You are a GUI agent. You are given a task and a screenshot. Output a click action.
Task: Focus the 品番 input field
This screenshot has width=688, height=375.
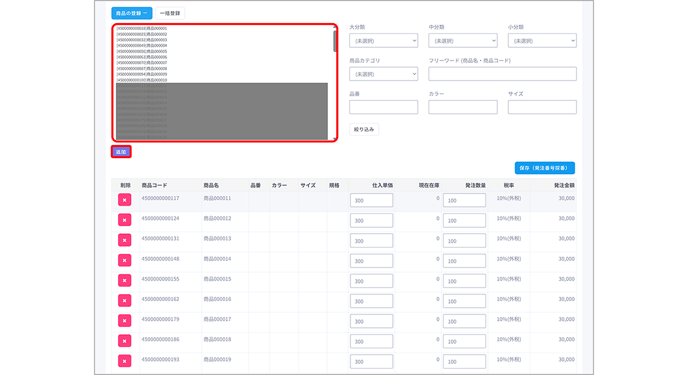point(383,107)
